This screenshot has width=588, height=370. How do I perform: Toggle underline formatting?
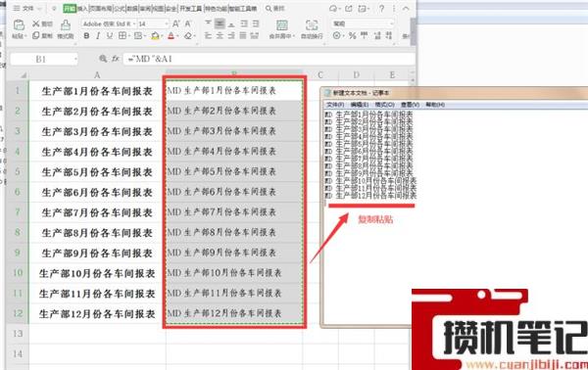coord(110,35)
